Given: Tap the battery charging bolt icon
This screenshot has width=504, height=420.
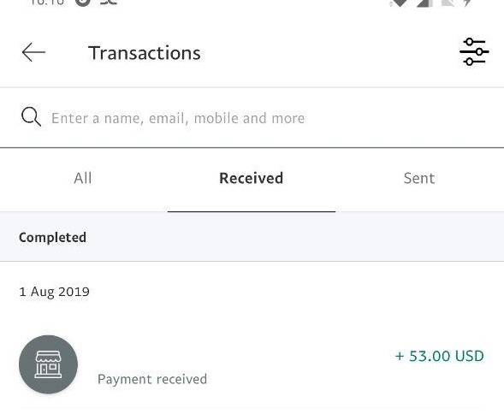Looking at the screenshot, I should coord(468,3).
